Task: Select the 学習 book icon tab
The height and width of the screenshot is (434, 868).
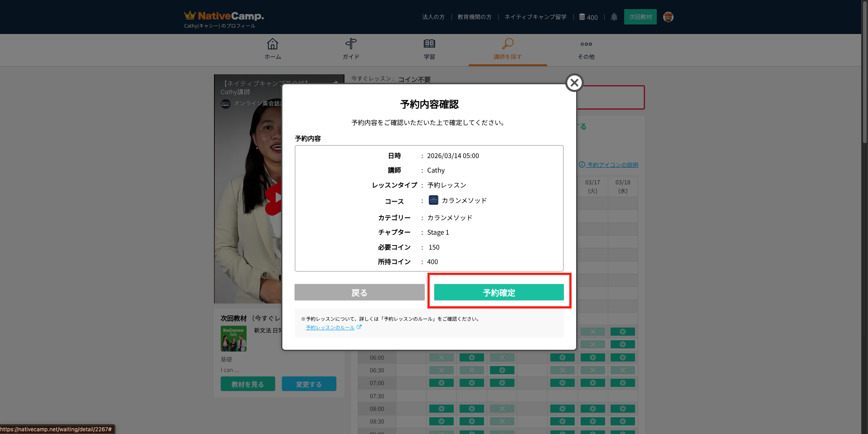Action: click(429, 49)
